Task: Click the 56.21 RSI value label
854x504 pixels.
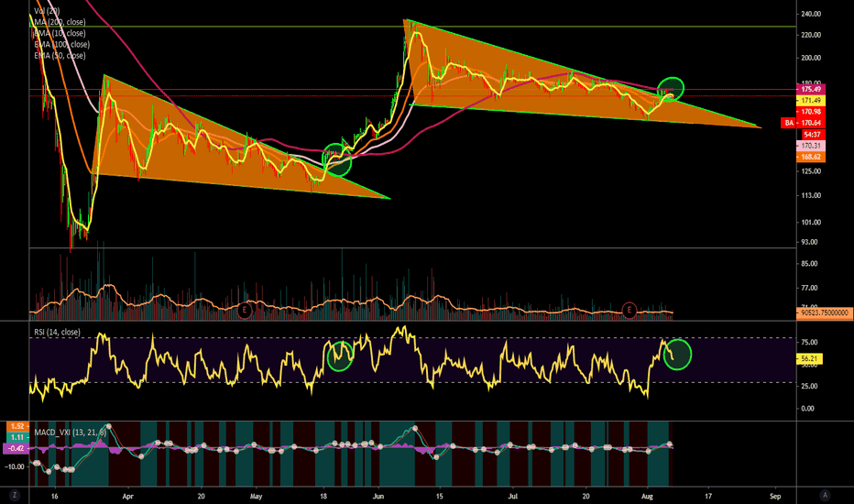Action: pos(809,359)
